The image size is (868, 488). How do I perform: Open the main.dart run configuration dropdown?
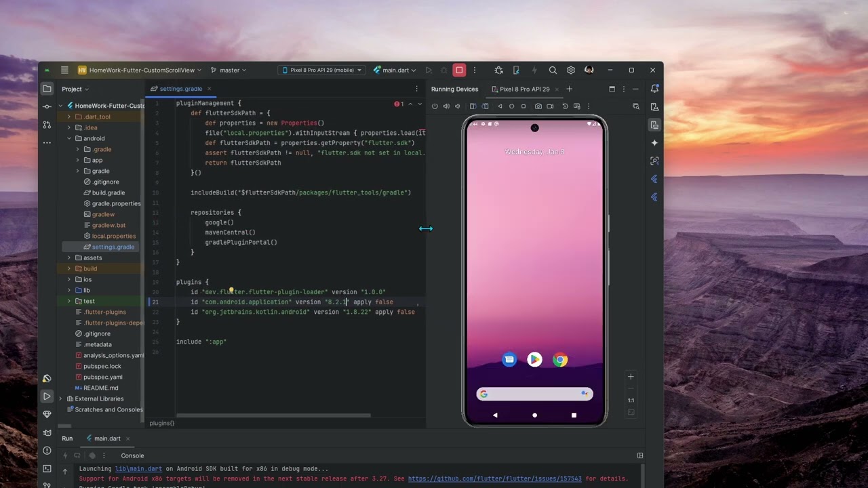[x=395, y=70]
